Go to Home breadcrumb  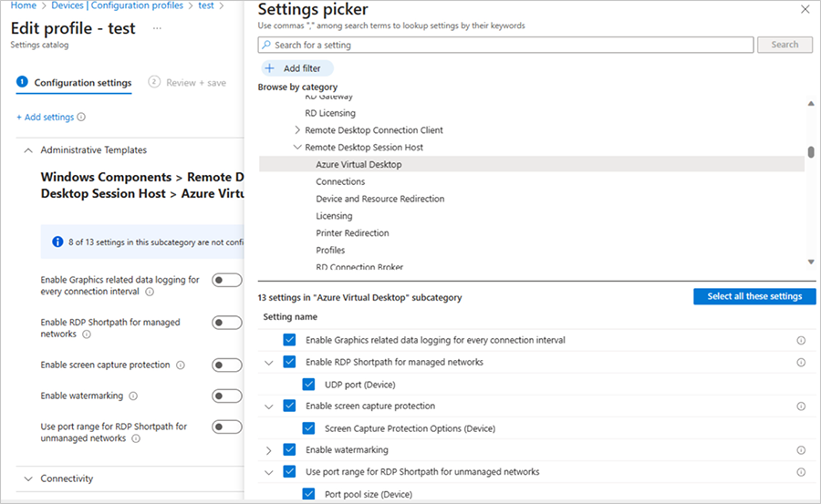click(x=24, y=5)
